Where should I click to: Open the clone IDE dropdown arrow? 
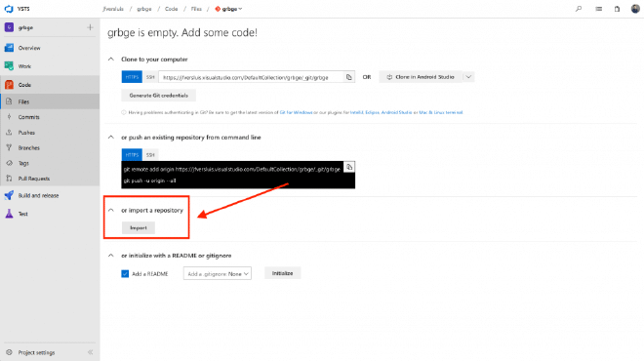pyautogui.click(x=468, y=77)
